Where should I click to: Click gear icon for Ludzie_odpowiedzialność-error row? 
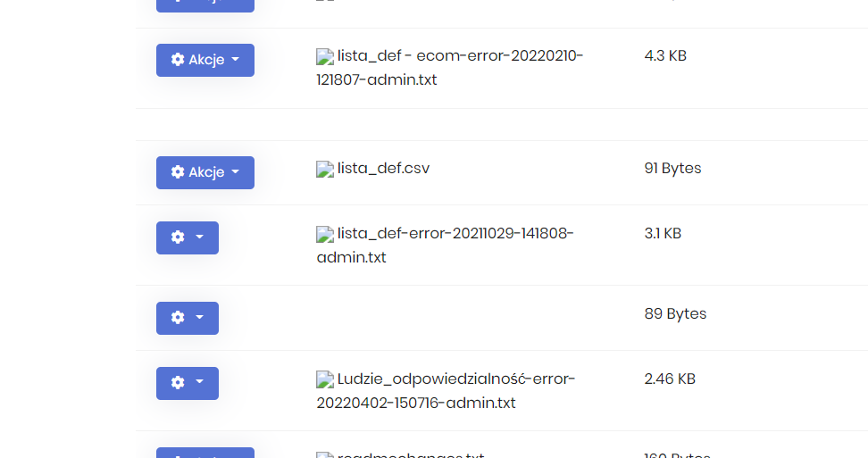[178, 383]
